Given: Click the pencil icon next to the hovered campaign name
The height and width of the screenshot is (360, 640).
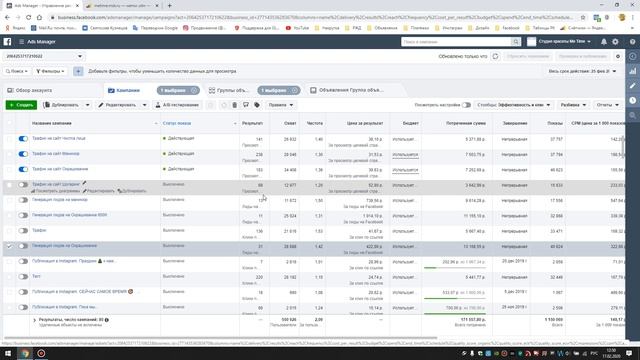Looking at the screenshot, I should pos(84,183).
